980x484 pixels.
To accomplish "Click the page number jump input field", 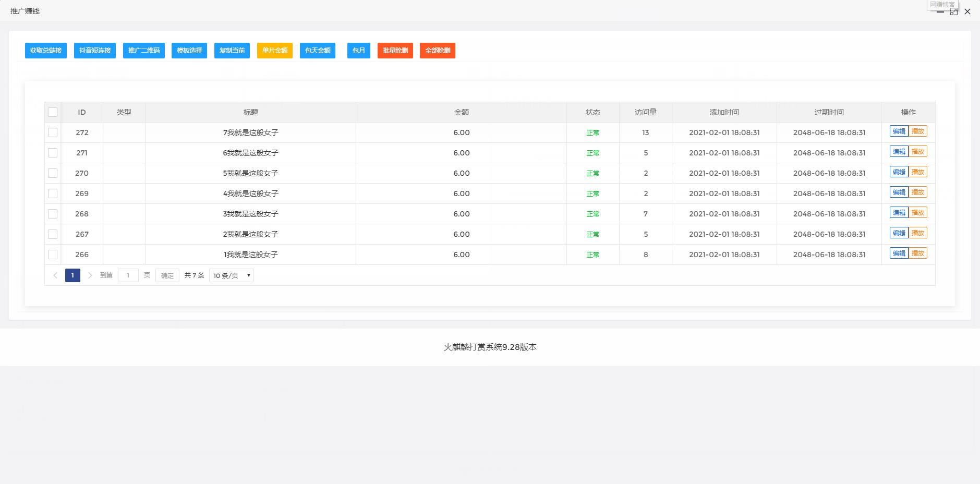I will [x=128, y=275].
